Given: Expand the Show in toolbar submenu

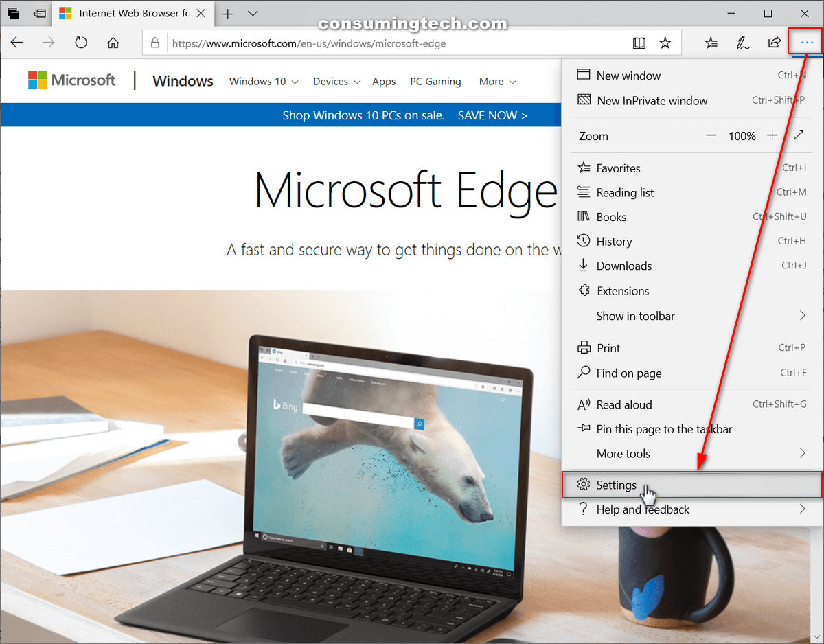Looking at the screenshot, I should point(691,316).
